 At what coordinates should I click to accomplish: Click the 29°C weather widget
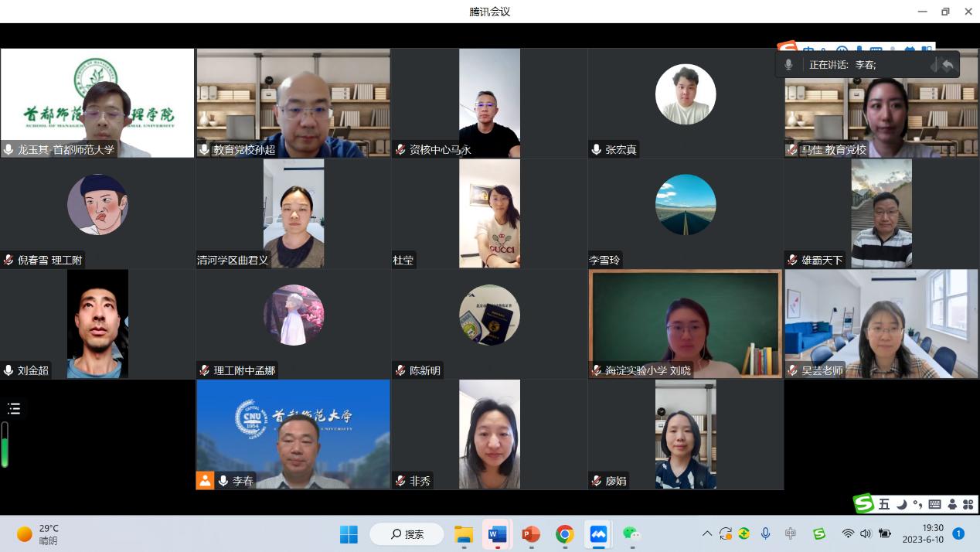tap(39, 534)
